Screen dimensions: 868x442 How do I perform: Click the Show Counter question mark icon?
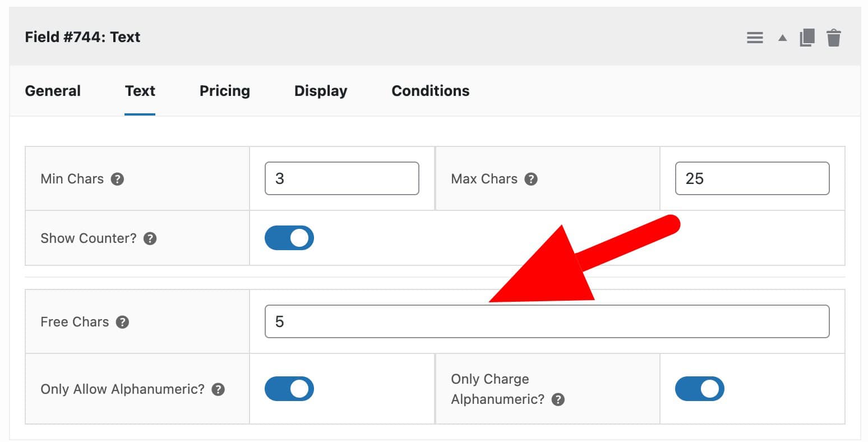pos(150,238)
